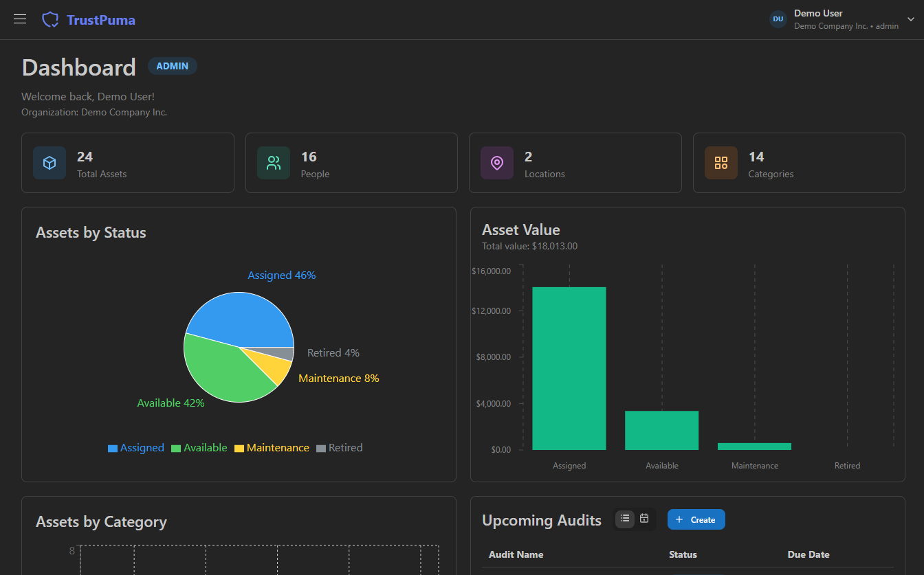Select the Locations map pin icon

coord(496,163)
